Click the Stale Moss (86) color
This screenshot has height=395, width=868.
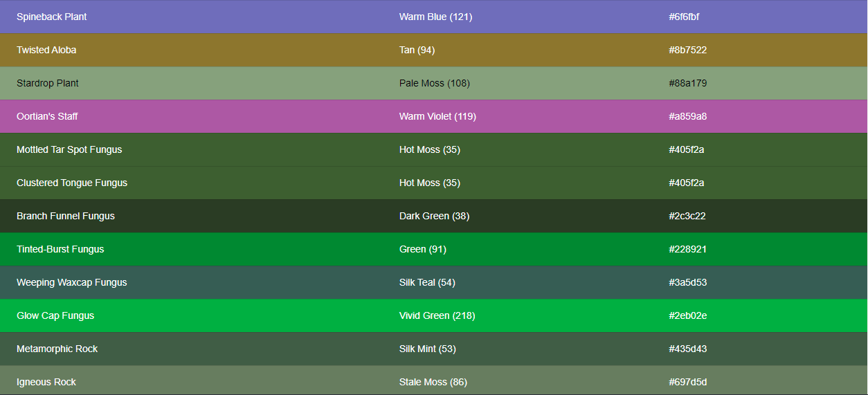coord(433,382)
